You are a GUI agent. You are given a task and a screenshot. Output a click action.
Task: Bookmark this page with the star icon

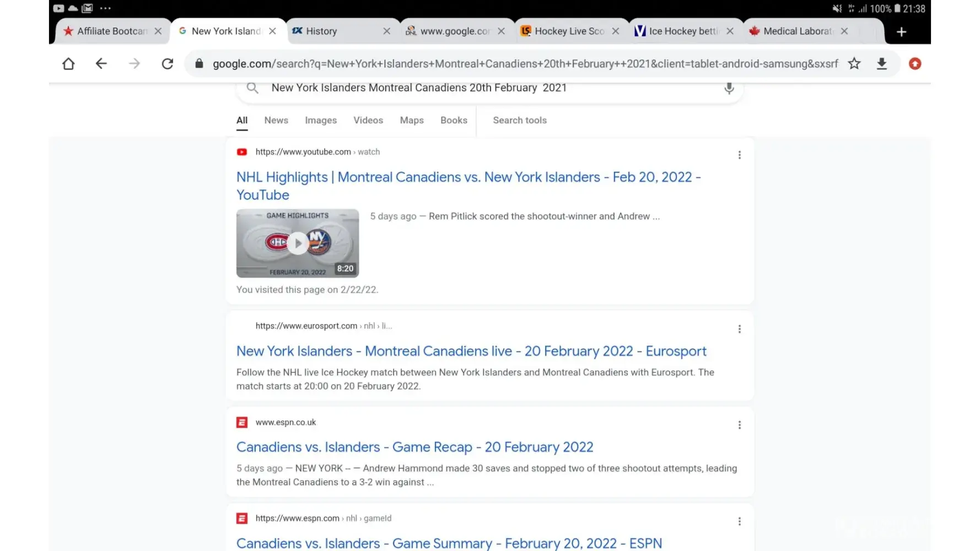[854, 64]
